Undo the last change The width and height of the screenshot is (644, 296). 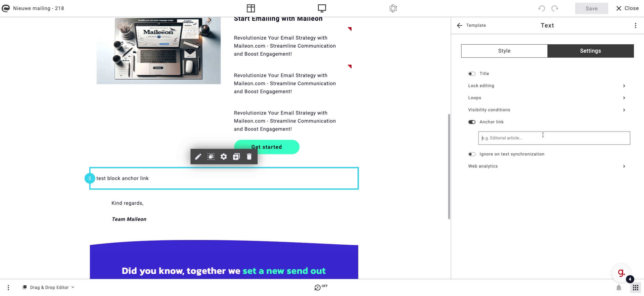[x=542, y=8]
